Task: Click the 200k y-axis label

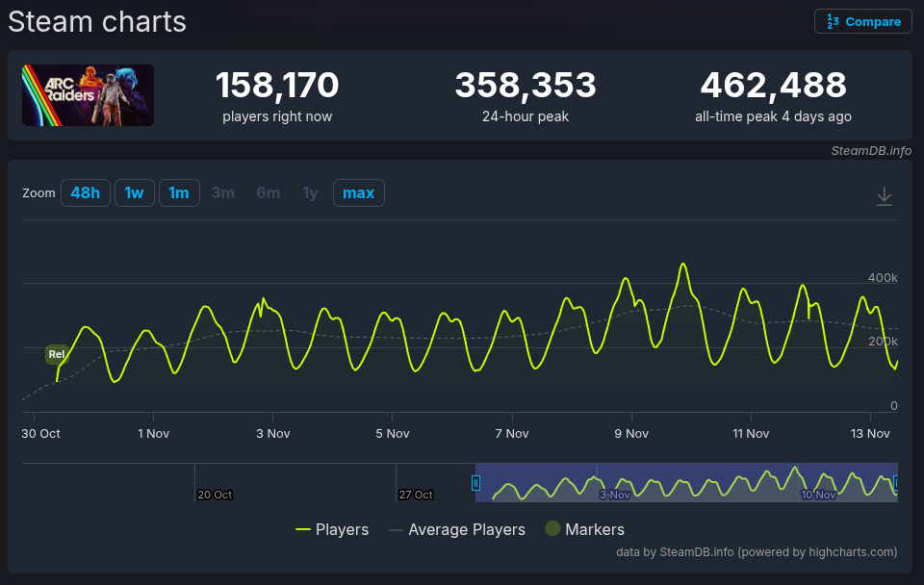Action: (x=883, y=342)
